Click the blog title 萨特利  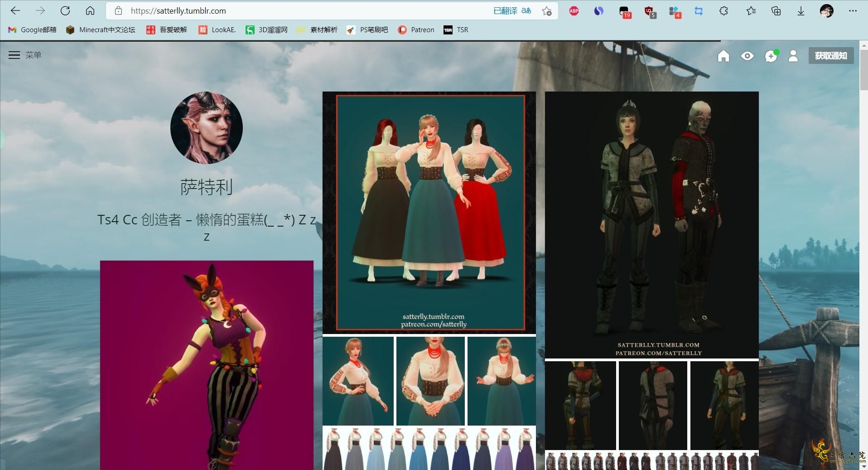207,187
